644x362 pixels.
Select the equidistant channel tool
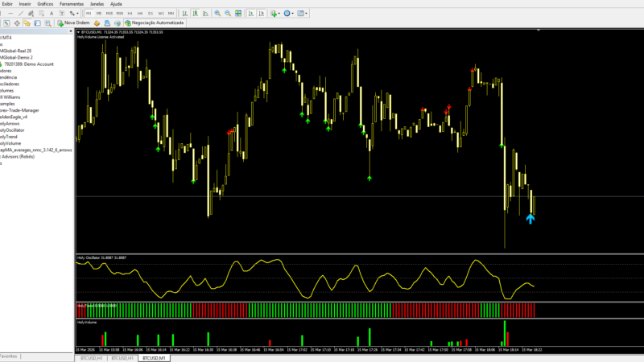coord(31,13)
